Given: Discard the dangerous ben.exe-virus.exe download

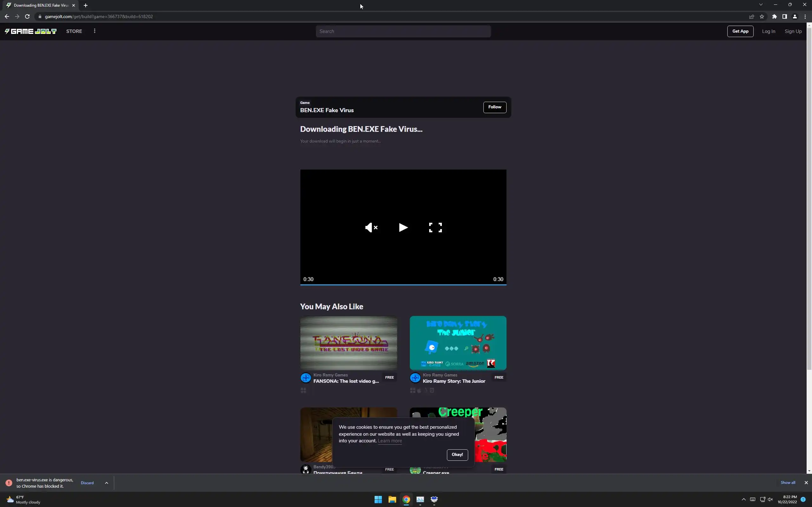Looking at the screenshot, I should [x=87, y=483].
